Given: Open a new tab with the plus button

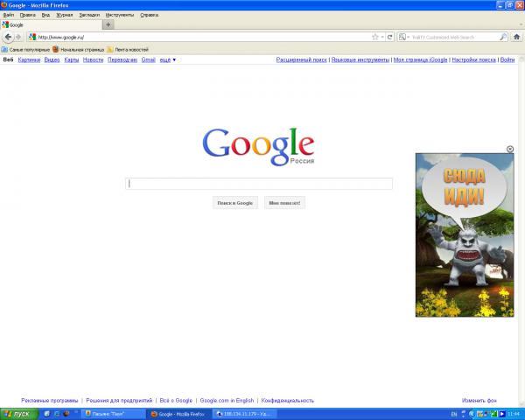Looking at the screenshot, I should tap(108, 24).
